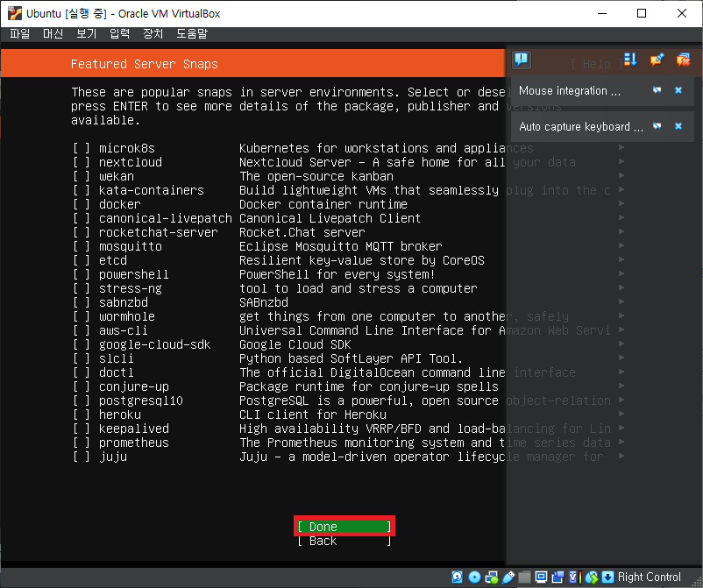The width and height of the screenshot is (703, 588).
Task: Open the Mouse integration notification text
Action: (570, 90)
